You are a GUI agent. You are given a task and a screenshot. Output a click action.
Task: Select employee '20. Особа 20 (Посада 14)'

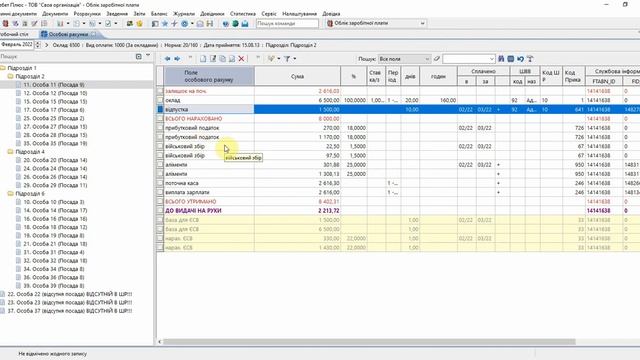[55, 160]
